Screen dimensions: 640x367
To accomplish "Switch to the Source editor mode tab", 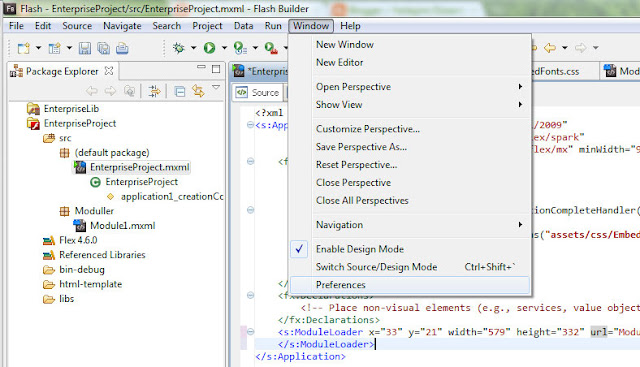I will click(258, 93).
